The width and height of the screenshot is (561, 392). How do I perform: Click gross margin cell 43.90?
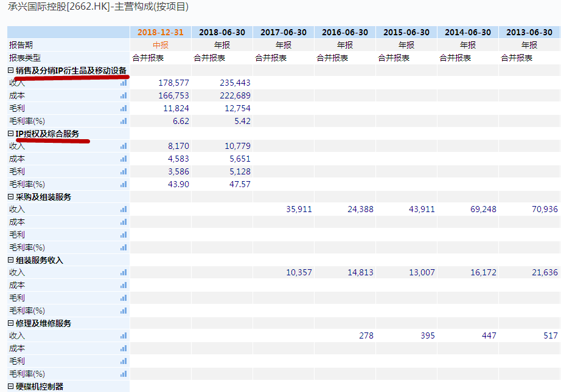[178, 184]
